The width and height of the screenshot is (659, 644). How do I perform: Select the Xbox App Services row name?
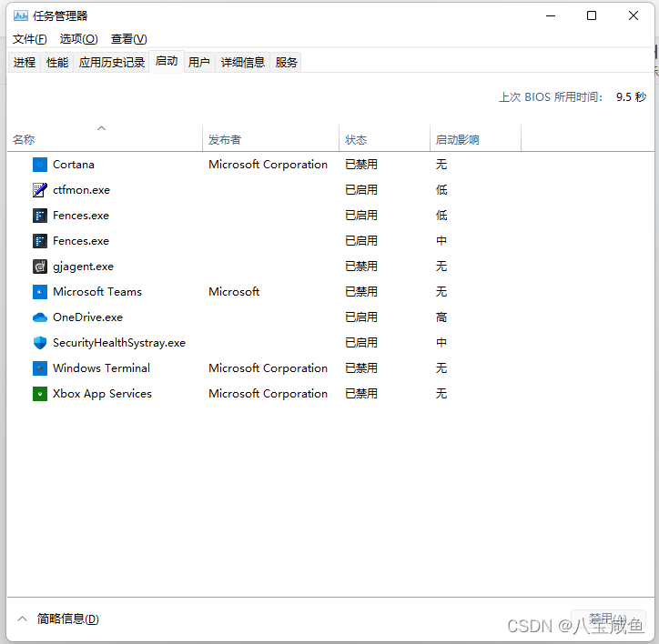click(x=102, y=394)
